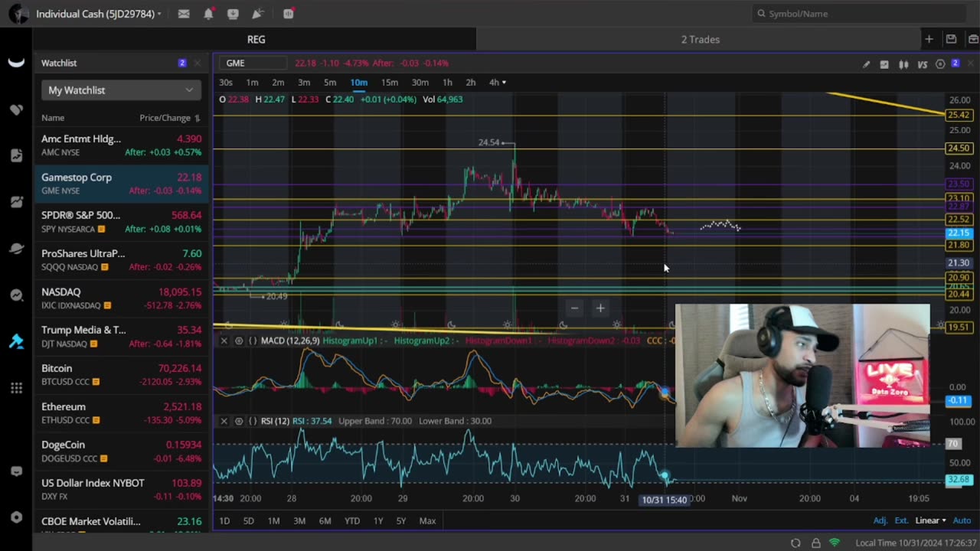The image size is (980, 551).
Task: Select the 30s chart interval
Action: 226,82
